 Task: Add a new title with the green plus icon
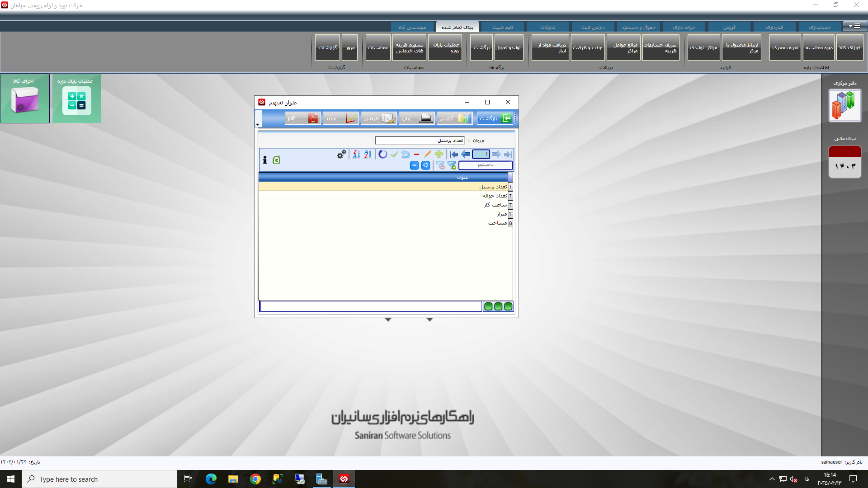click(x=439, y=154)
